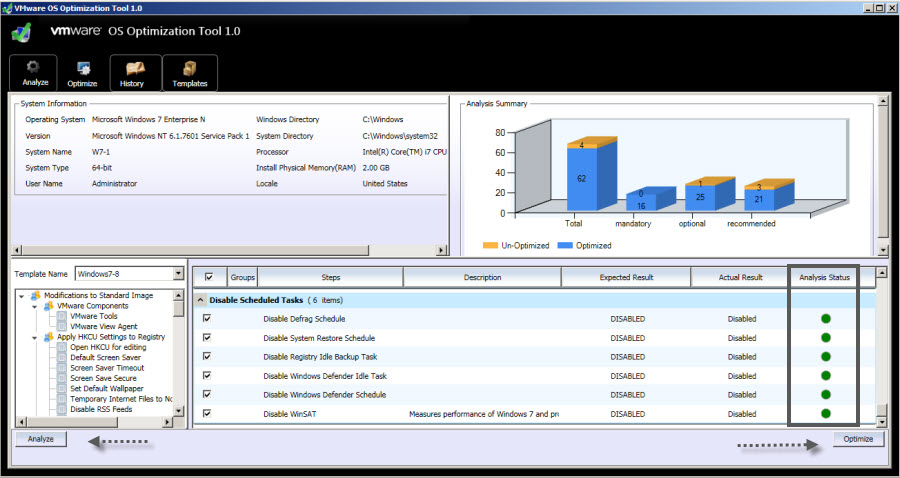
Task: Click down arrow of template tree scrollbar
Action: (179, 411)
